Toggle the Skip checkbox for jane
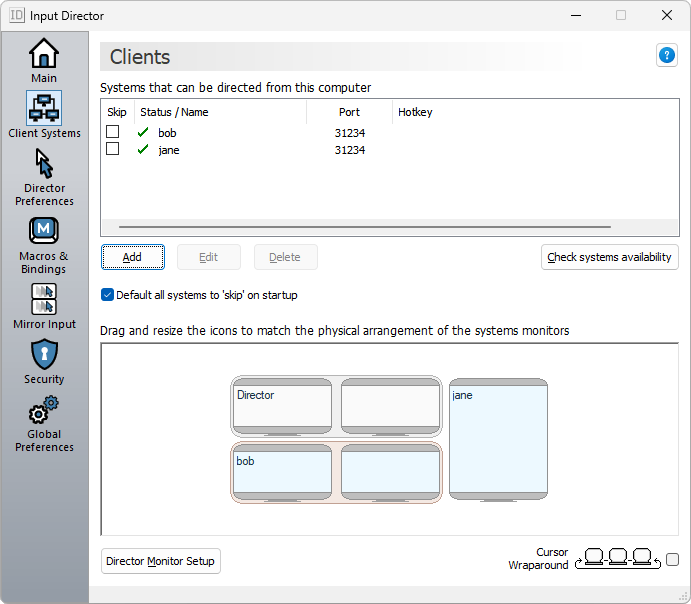Image resolution: width=691 pixels, height=604 pixels. [x=113, y=149]
